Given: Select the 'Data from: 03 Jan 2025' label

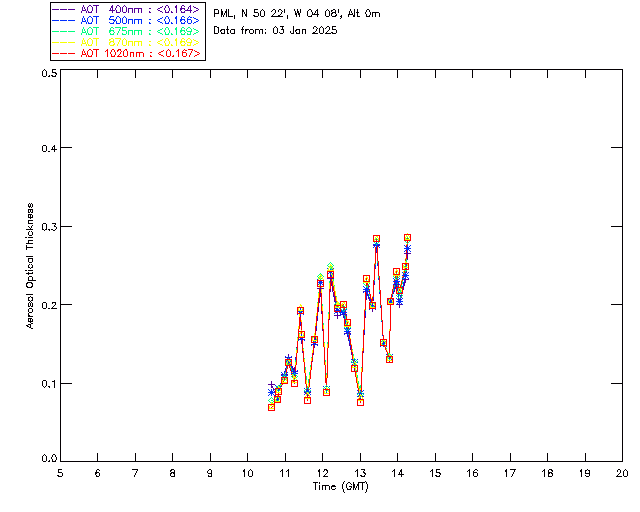Looking at the screenshot, I should click(x=276, y=31).
